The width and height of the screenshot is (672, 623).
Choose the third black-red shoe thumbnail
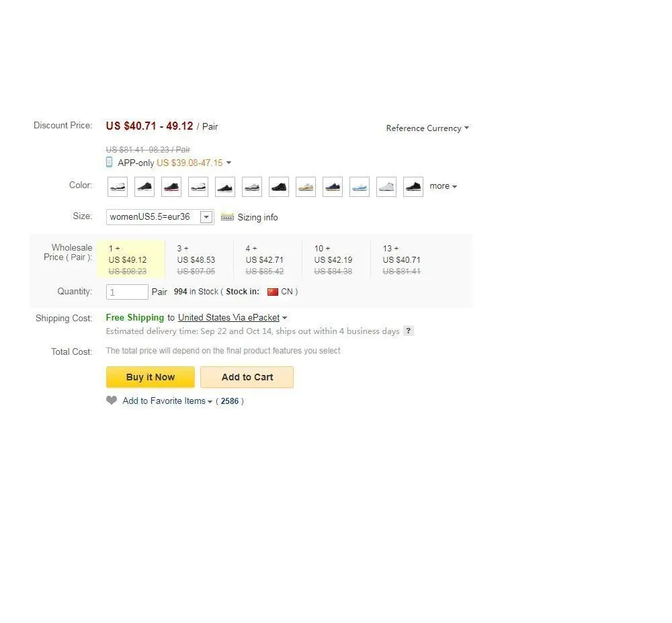tap(171, 187)
